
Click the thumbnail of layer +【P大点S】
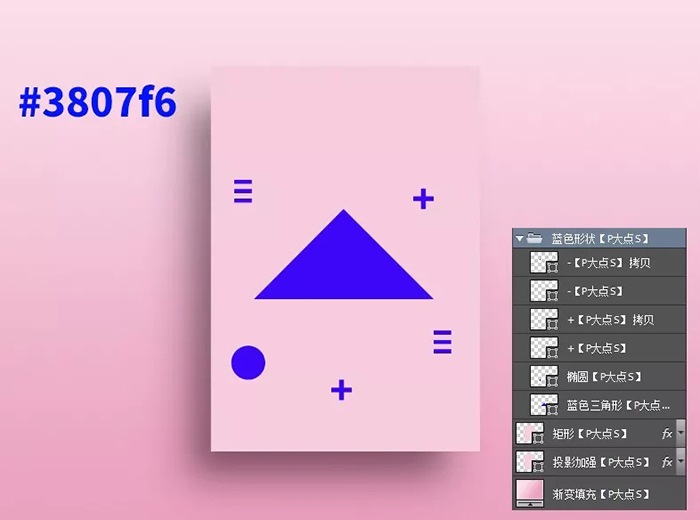pyautogui.click(x=544, y=348)
